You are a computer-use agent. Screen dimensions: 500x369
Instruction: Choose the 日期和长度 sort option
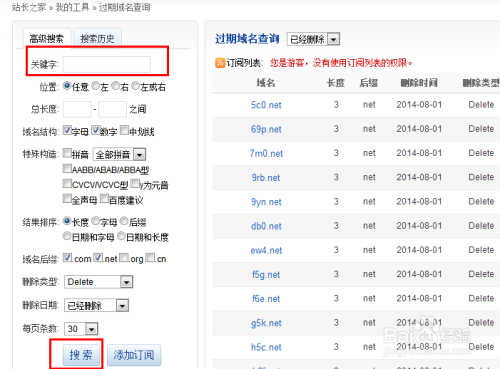point(121,236)
